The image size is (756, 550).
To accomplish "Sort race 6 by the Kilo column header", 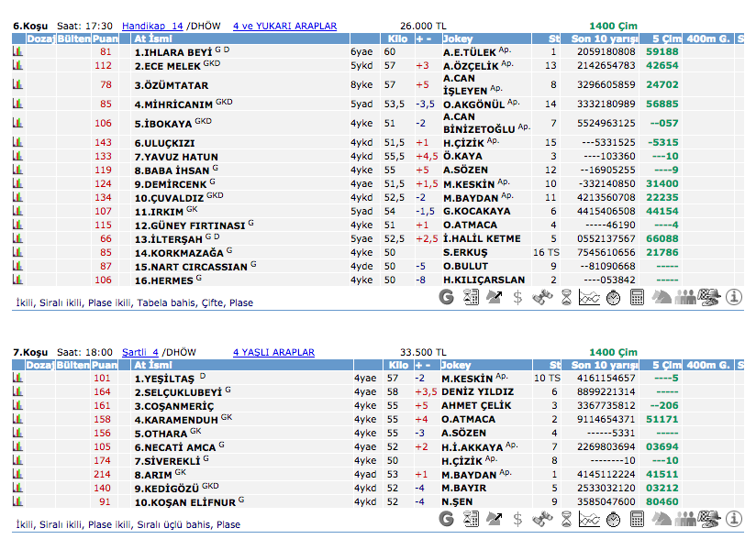I will tap(395, 39).
